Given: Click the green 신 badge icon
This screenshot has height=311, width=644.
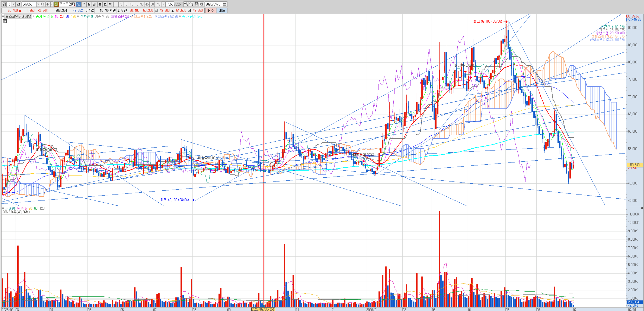Looking at the screenshot, I should [56, 4].
